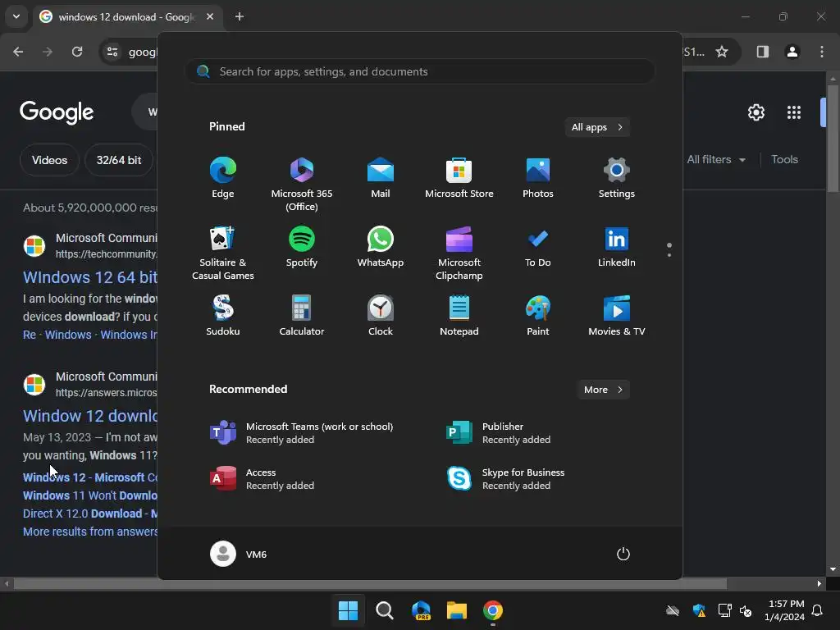
Task: Open Google search Tools
Action: (784, 159)
